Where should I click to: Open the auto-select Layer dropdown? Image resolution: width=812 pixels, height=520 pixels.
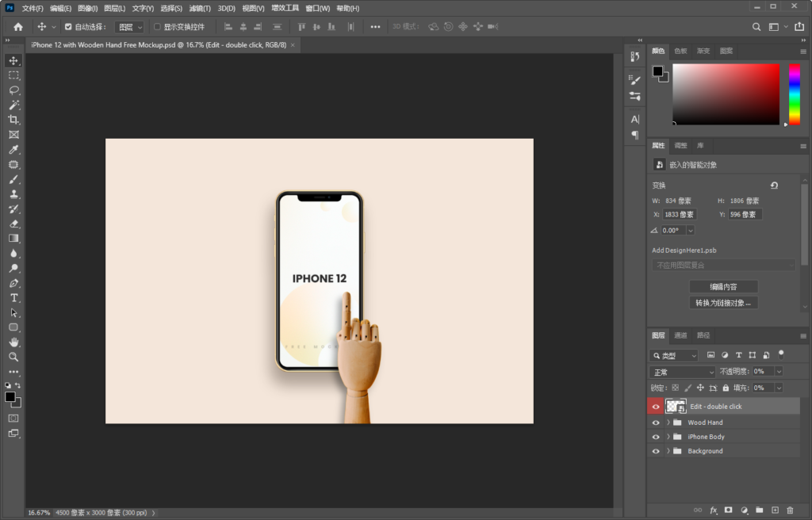pyautogui.click(x=129, y=27)
